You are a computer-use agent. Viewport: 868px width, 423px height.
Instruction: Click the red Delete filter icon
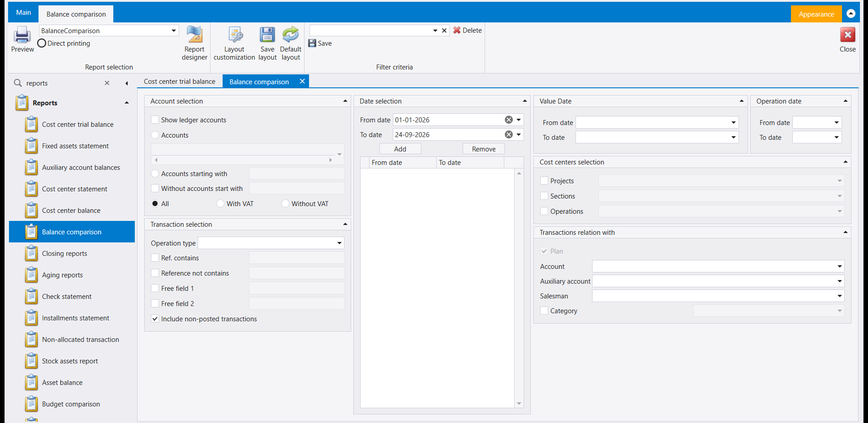(x=457, y=30)
